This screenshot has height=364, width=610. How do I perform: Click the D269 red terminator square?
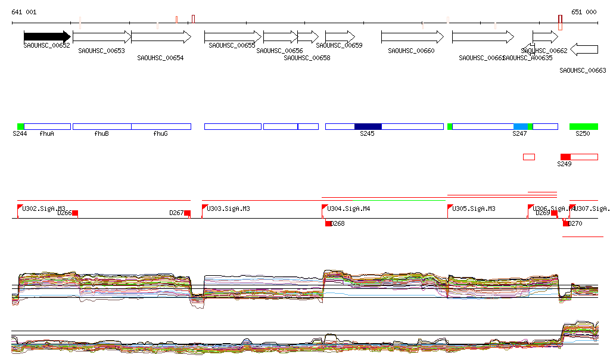(554, 213)
